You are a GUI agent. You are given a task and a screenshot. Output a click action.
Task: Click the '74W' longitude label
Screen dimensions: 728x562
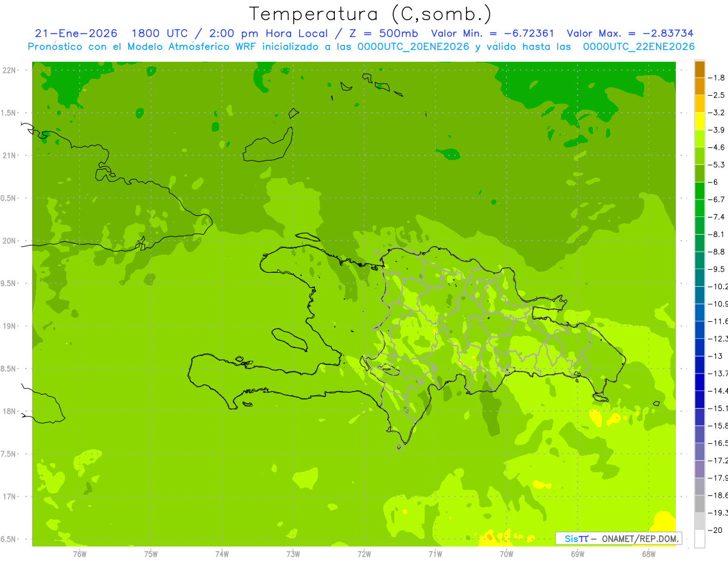point(221,554)
